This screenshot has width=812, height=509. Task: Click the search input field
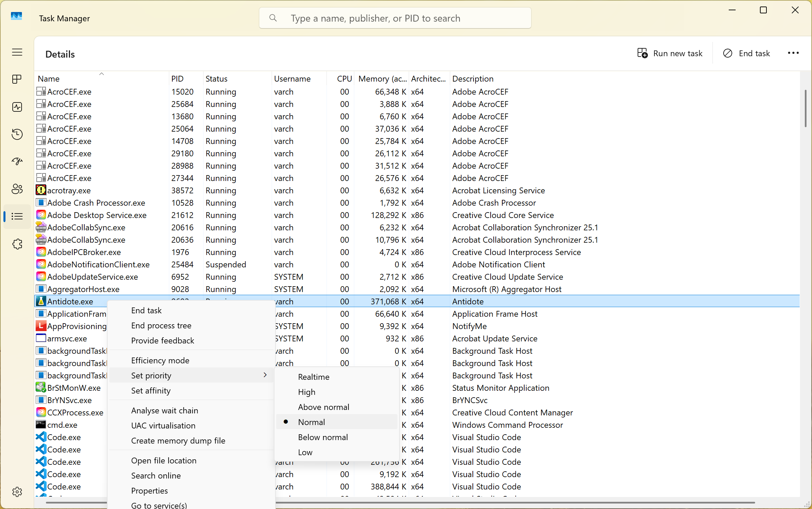click(395, 18)
